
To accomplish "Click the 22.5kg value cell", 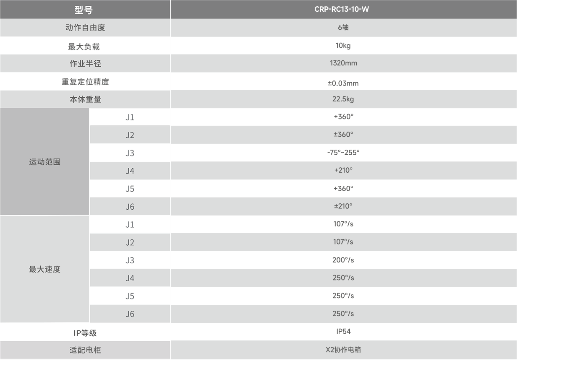I will click(343, 99).
